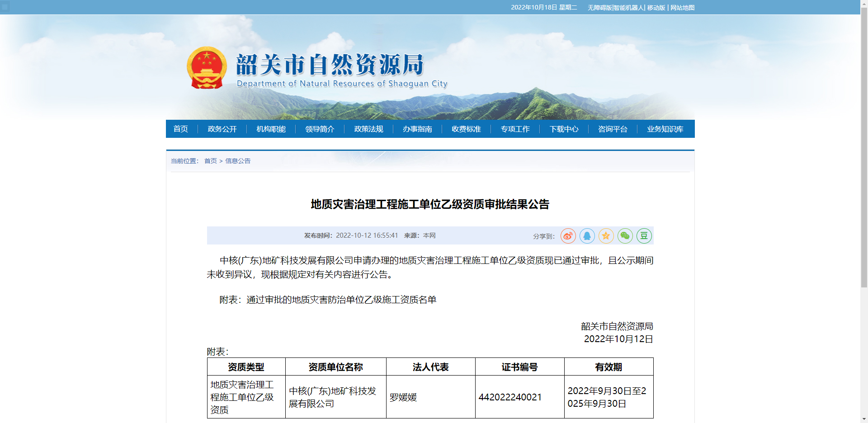Open the 信息公告 breadcrumb link
The image size is (868, 423).
[x=237, y=160]
